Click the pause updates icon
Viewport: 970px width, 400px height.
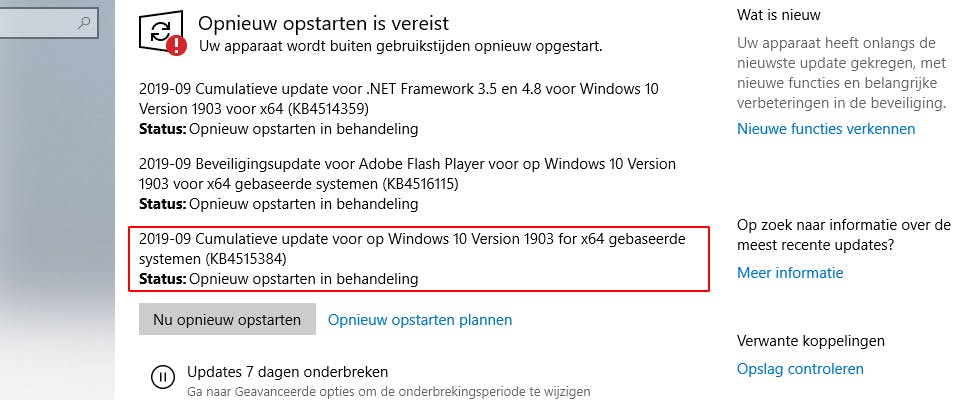coord(161,377)
